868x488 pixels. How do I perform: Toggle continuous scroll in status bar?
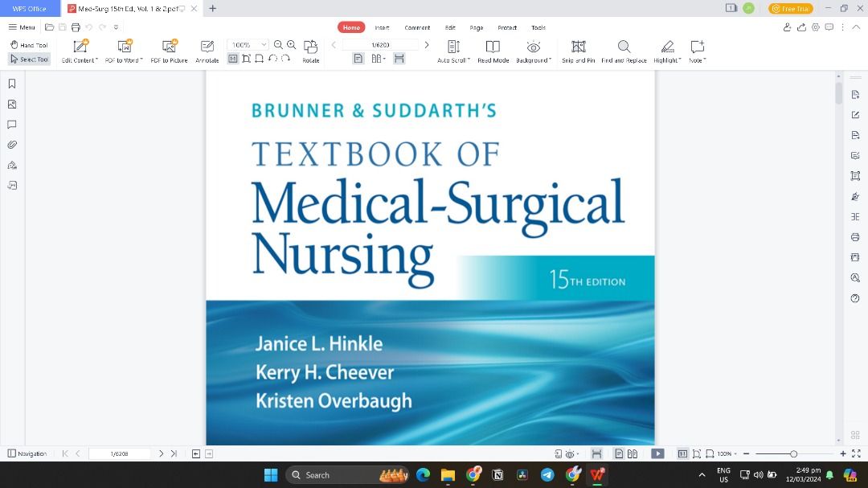tap(596, 453)
